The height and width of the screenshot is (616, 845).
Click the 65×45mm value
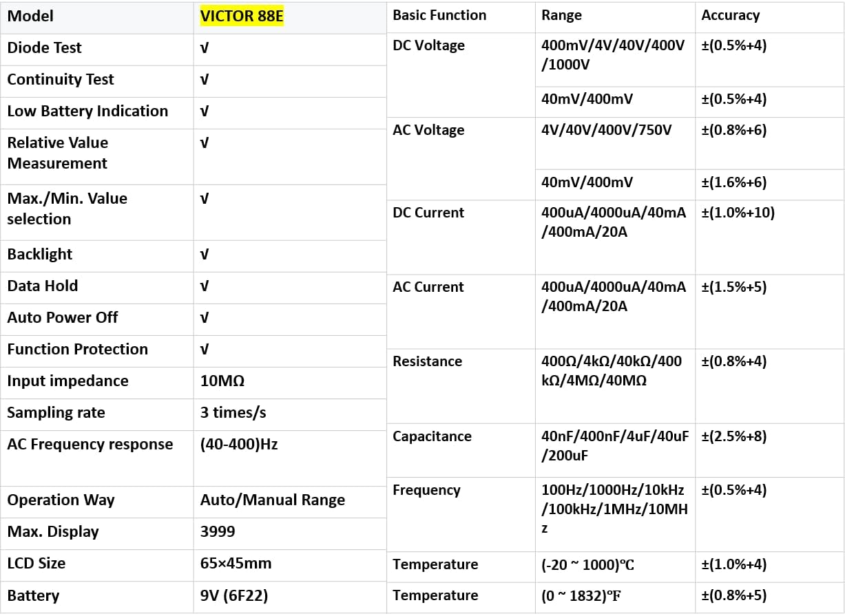[236, 564]
